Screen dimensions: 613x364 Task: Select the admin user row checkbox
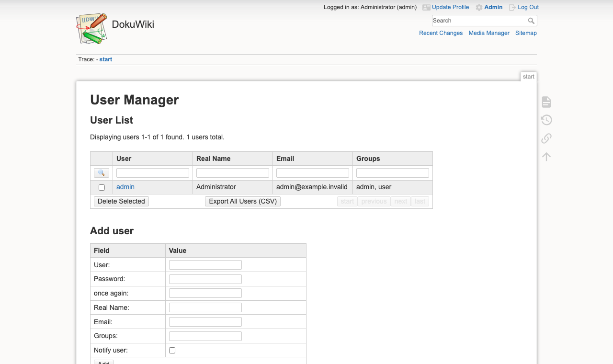click(102, 187)
